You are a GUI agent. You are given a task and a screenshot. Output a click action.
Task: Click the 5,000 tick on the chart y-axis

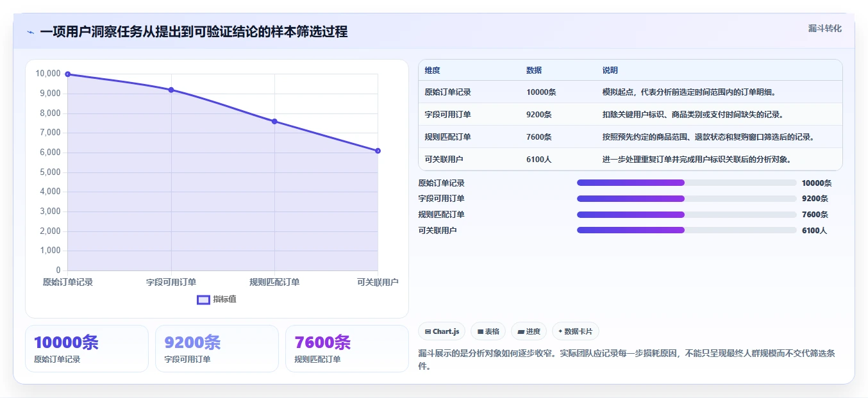[50, 172]
